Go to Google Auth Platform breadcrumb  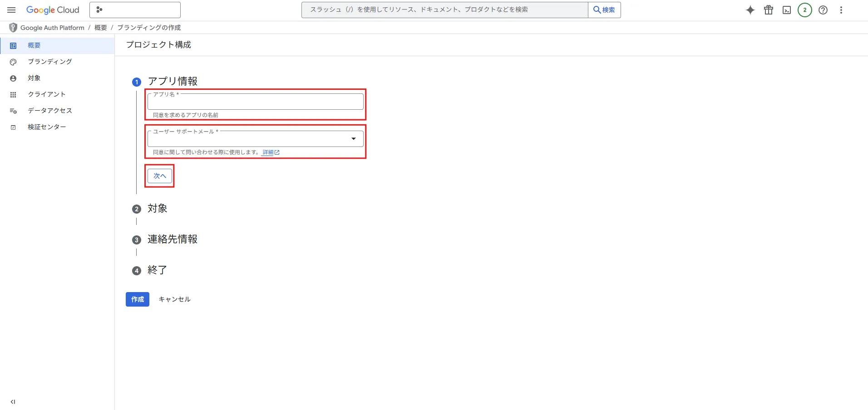(52, 28)
